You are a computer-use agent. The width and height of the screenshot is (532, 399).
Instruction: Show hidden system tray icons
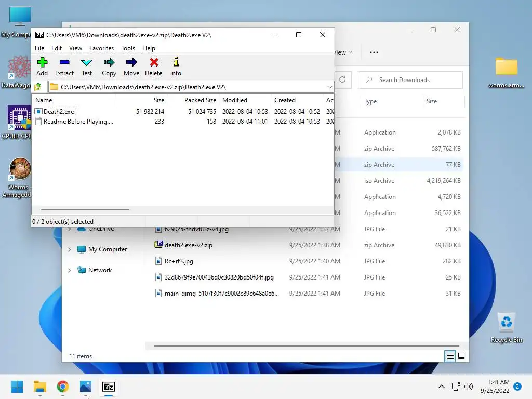point(442,387)
